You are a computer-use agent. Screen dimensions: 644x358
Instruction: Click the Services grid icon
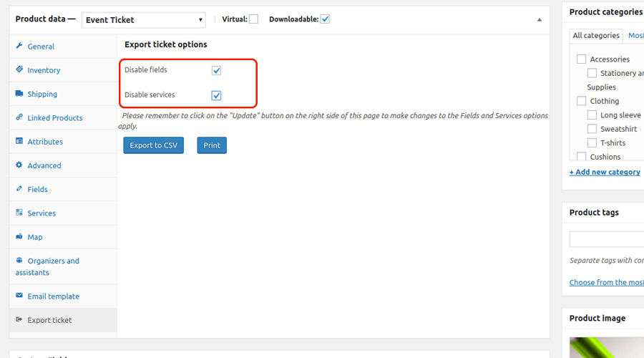[x=19, y=213]
